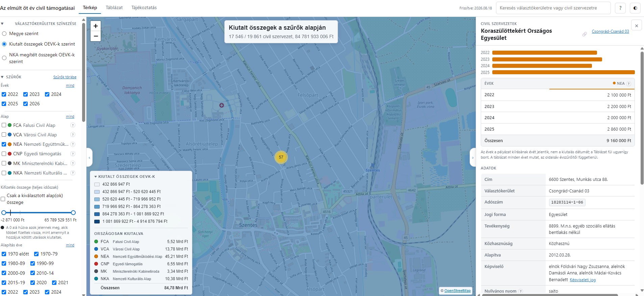Zoom in the map with plus button
This screenshot has height=296, width=644.
click(x=96, y=26)
